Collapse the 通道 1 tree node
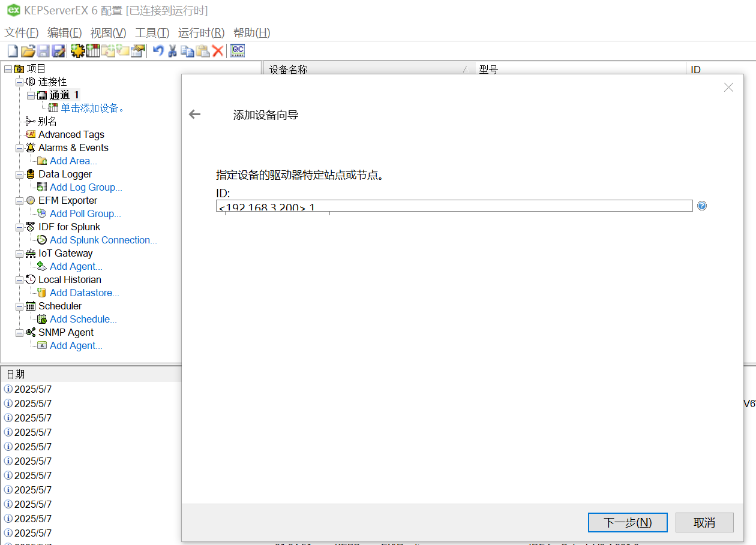 pyautogui.click(x=31, y=95)
